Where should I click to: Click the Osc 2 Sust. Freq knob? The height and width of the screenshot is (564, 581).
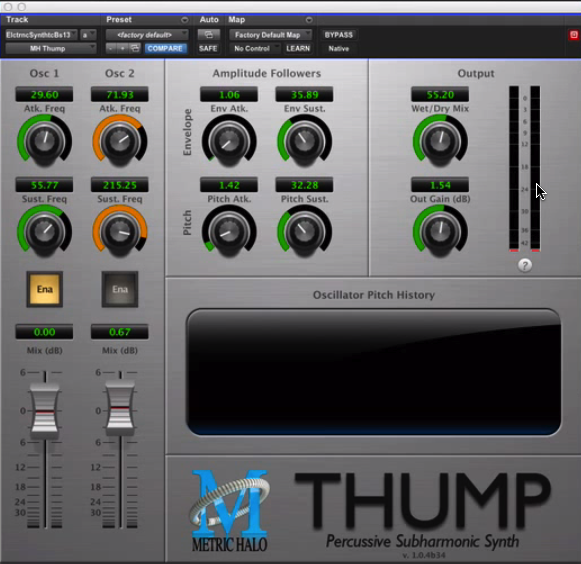(120, 232)
